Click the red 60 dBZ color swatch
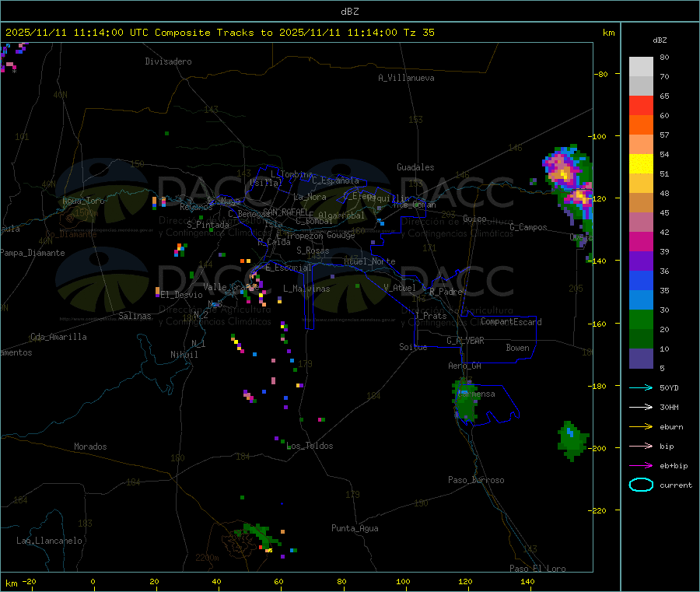700x592 pixels. coord(641,105)
